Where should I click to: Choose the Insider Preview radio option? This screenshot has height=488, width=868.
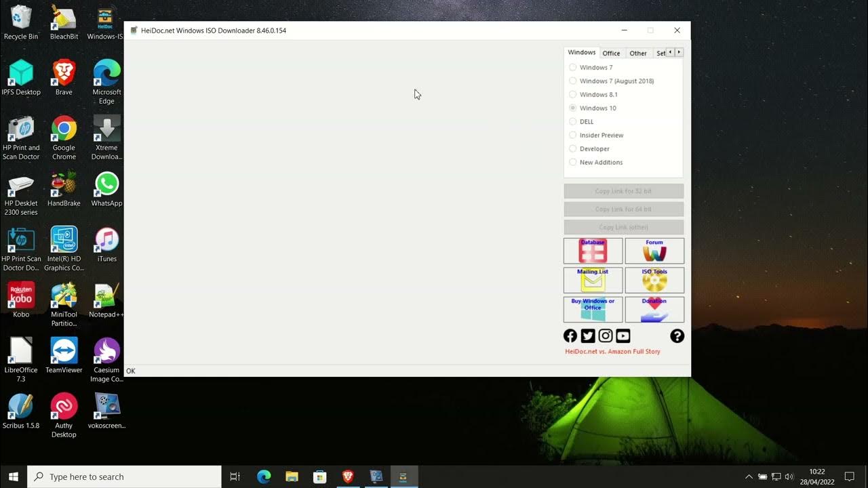(x=597, y=135)
